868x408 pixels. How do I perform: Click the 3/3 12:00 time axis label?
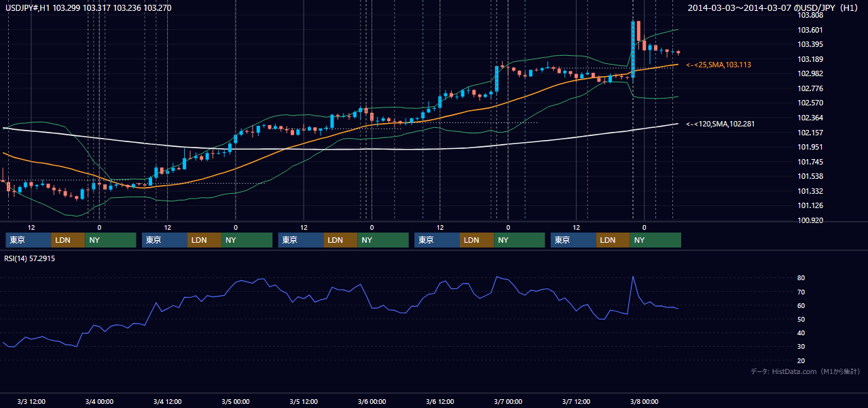tap(31, 402)
